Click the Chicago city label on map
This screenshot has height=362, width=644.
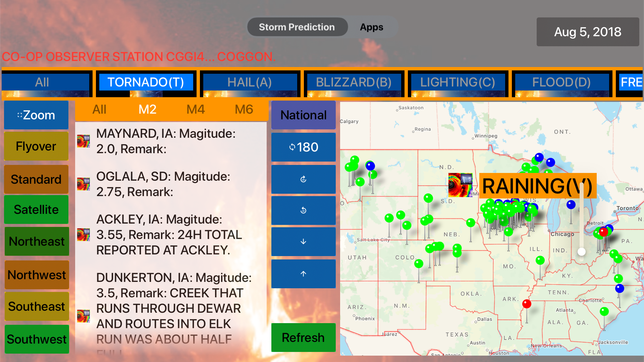(x=562, y=234)
